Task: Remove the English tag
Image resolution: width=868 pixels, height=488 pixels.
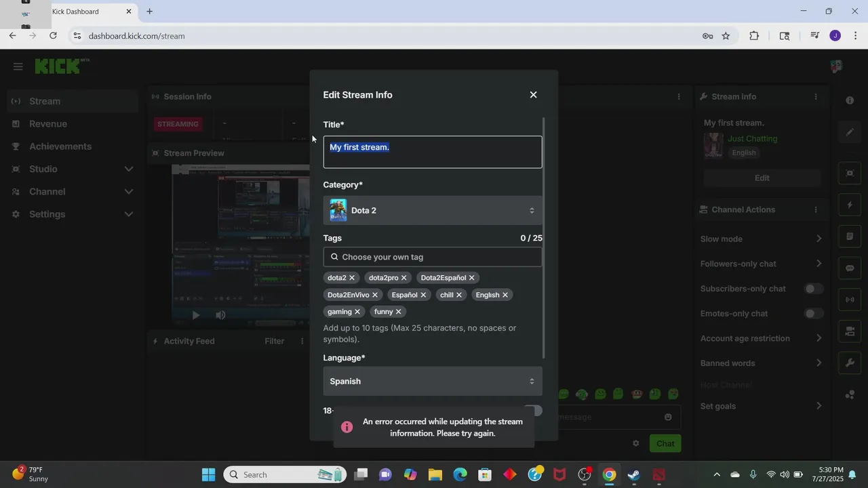Action: tap(505, 295)
